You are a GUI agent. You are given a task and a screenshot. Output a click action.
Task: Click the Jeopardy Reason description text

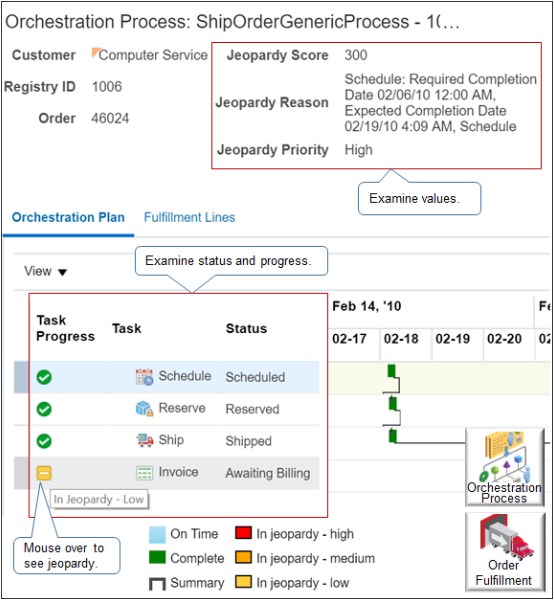point(440,103)
